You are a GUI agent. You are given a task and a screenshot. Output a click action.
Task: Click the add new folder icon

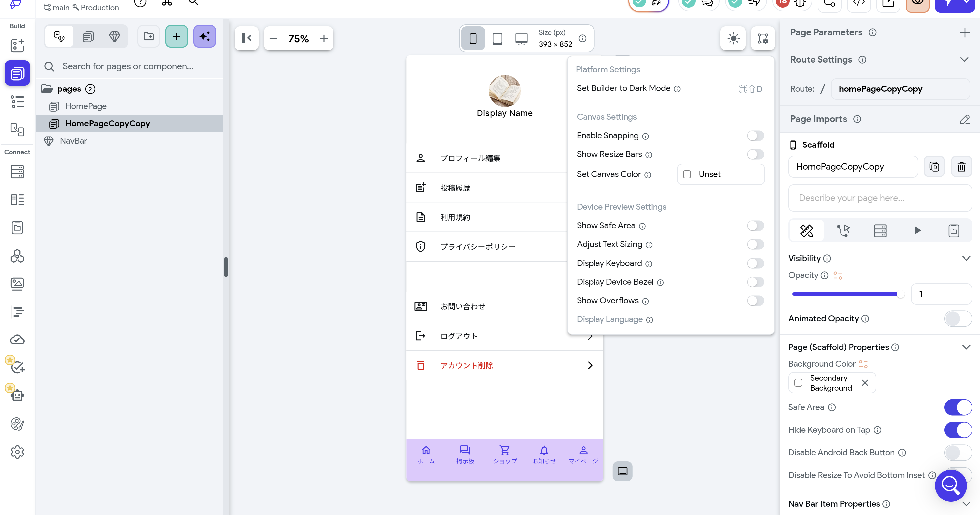point(148,37)
